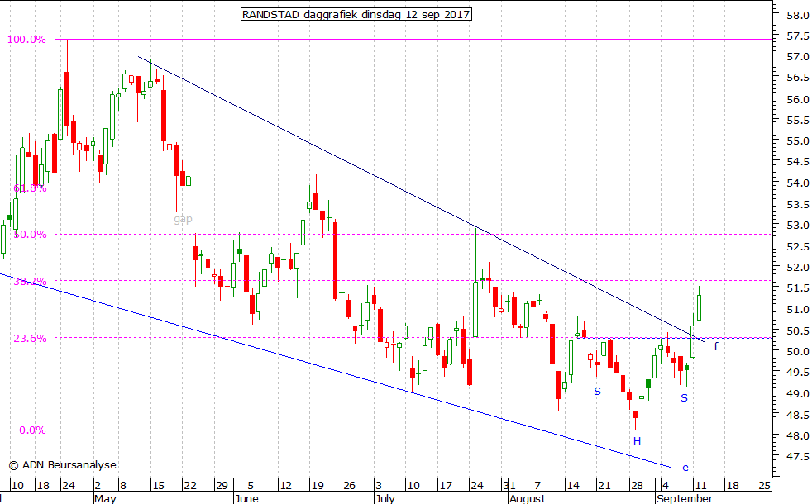Click the 57.0 price axis label
Image resolution: width=812 pixels, height=504 pixels.
pos(797,56)
